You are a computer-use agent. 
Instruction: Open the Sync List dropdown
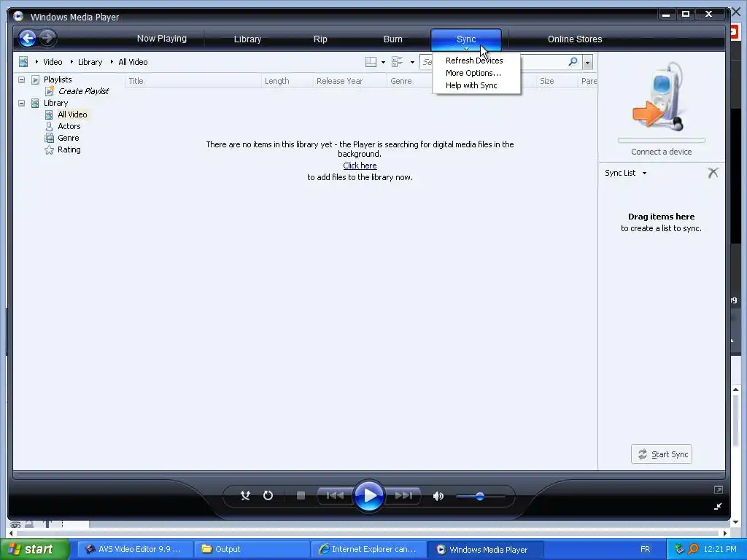(644, 173)
